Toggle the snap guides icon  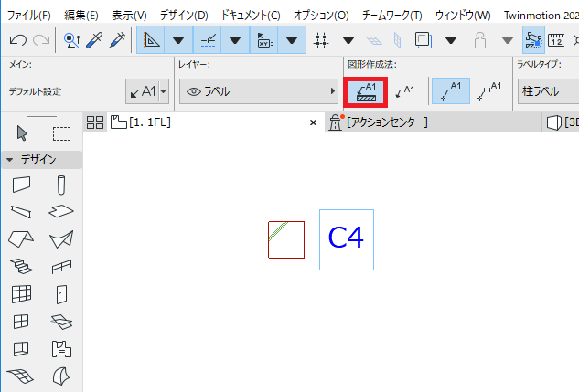click(x=208, y=40)
